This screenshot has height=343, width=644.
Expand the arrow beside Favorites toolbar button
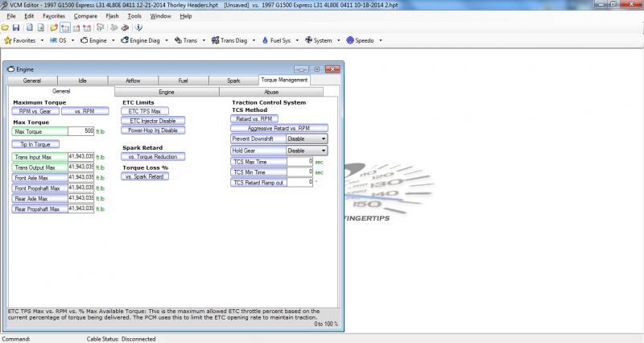coord(42,40)
